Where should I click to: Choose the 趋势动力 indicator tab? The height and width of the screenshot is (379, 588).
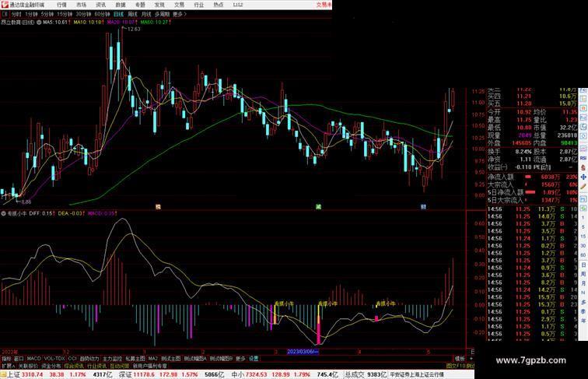[89, 359]
